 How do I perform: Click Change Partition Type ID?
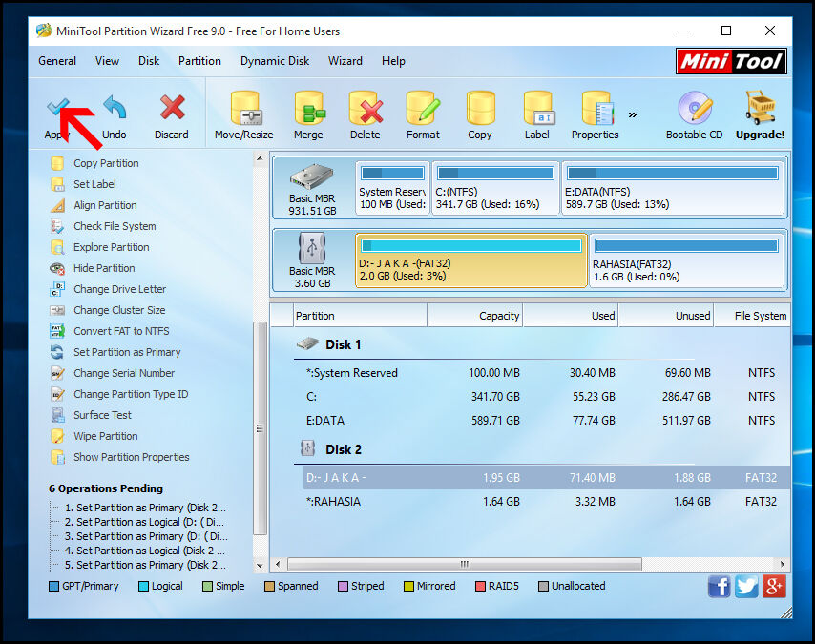131,394
